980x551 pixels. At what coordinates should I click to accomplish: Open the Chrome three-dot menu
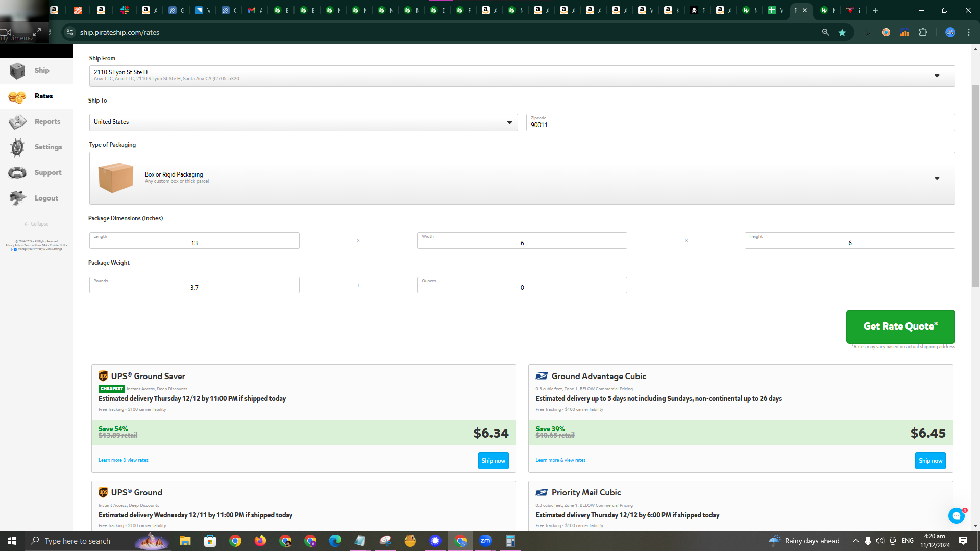click(969, 33)
